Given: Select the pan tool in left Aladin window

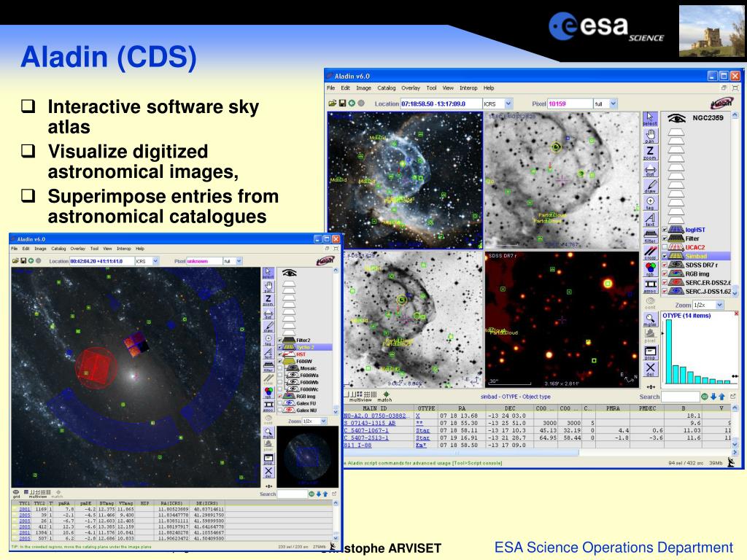Looking at the screenshot, I should click(x=268, y=286).
